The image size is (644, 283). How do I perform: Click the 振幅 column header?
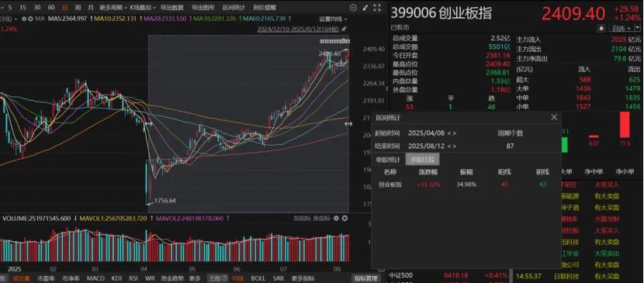466,172
